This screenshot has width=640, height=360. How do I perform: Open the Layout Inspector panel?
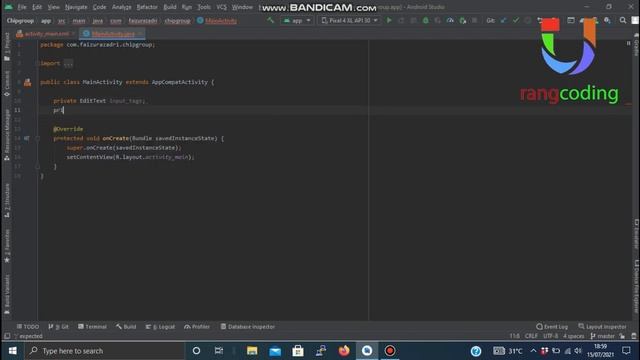pos(602,327)
